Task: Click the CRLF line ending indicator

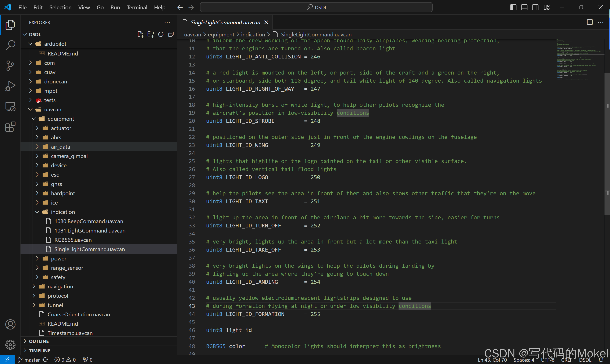Action: click(567, 360)
